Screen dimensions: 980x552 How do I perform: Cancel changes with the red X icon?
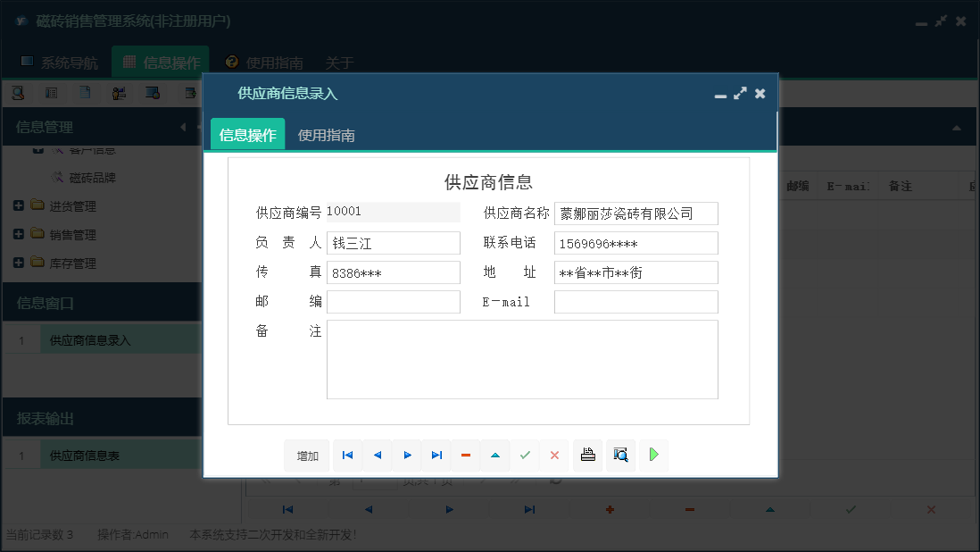(554, 456)
